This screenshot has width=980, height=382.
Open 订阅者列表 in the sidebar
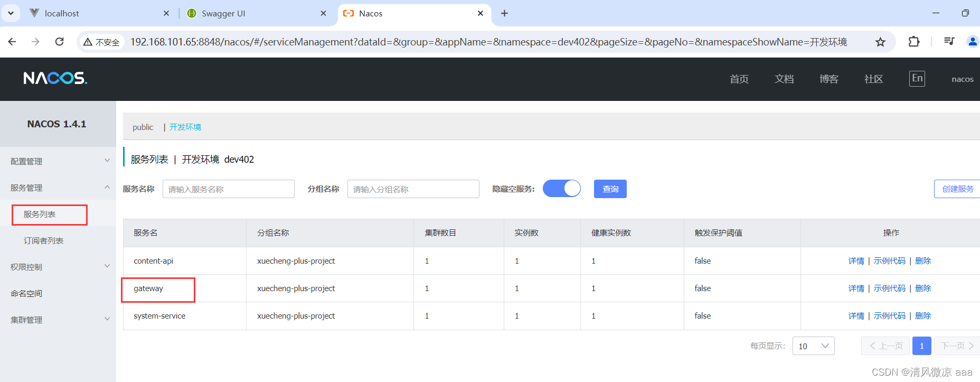(x=43, y=240)
